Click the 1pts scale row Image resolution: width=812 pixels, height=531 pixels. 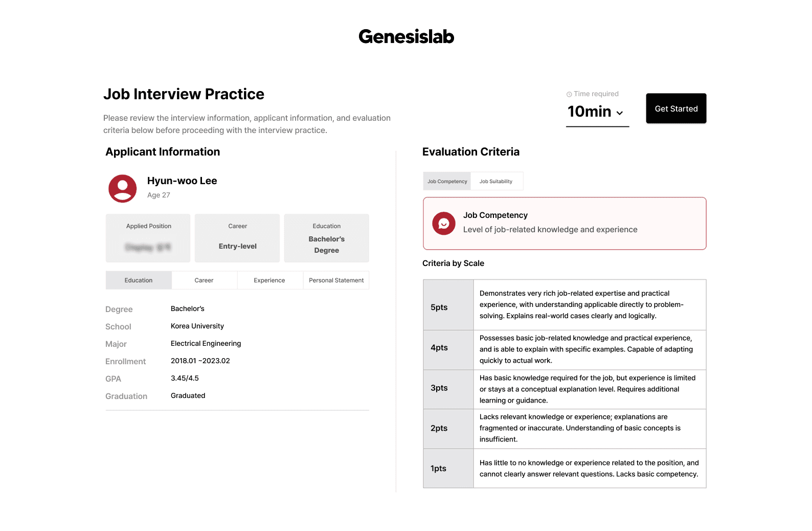point(565,469)
